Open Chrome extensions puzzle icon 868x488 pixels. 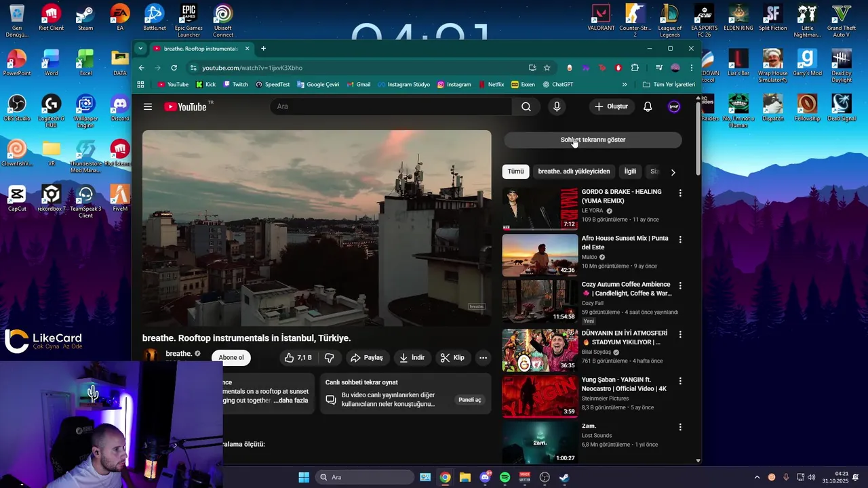[635, 68]
